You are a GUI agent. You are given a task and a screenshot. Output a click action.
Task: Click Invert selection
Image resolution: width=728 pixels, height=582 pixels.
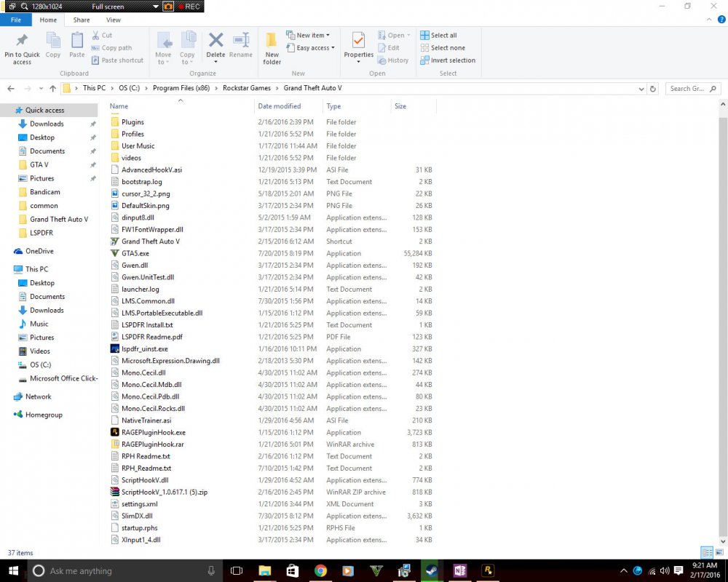point(448,60)
